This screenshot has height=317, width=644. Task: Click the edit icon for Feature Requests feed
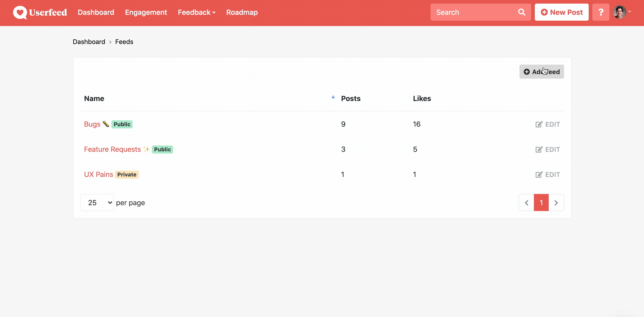tap(539, 149)
